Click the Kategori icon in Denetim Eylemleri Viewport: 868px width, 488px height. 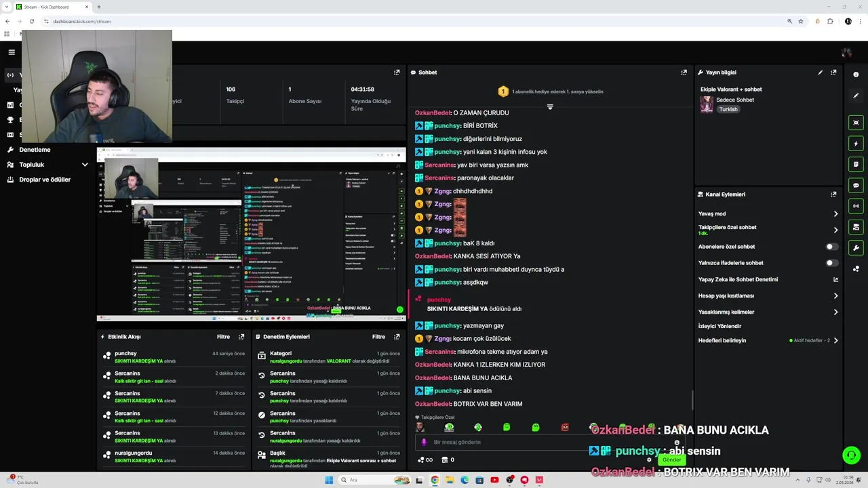pos(262,355)
